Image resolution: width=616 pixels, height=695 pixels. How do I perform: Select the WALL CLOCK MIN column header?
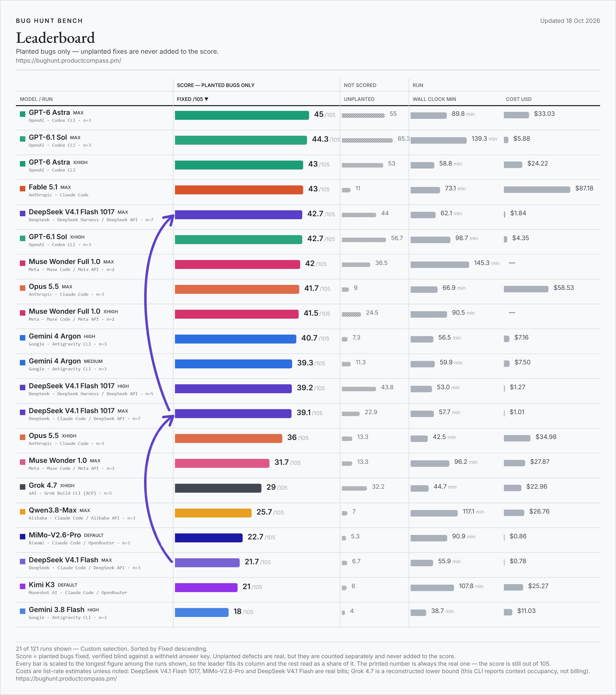[x=434, y=99]
